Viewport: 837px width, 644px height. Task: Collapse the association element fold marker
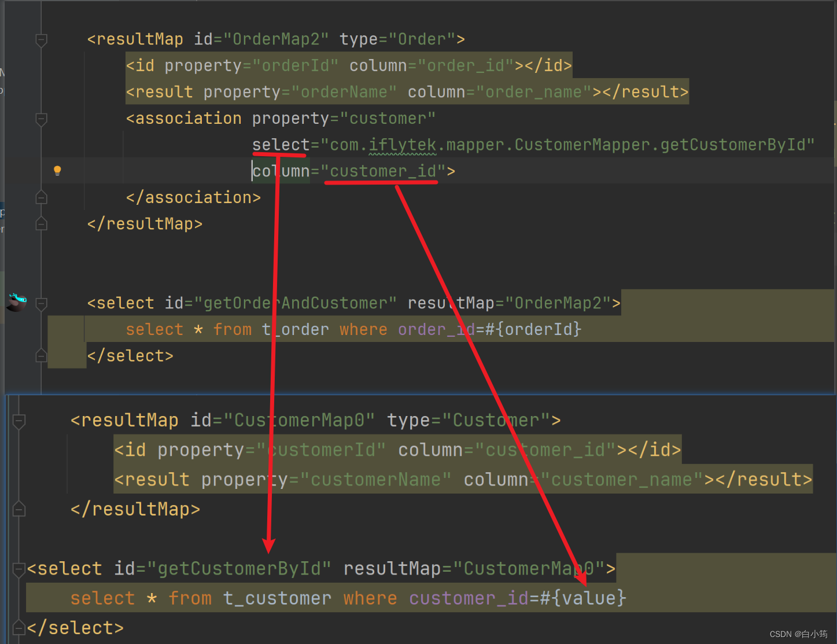[41, 119]
